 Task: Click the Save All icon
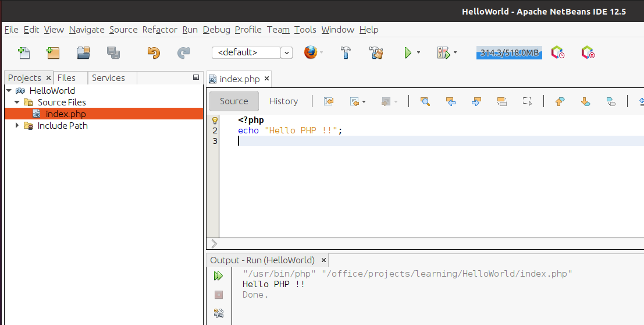click(113, 52)
